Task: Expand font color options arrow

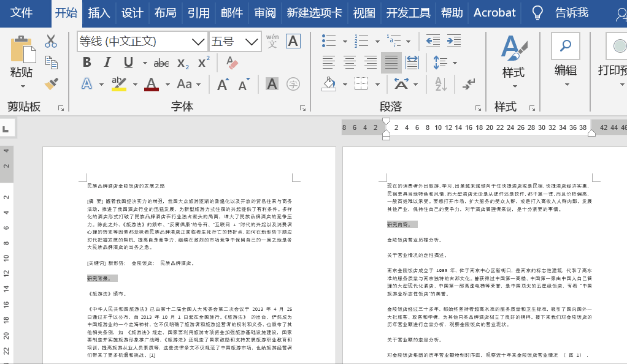Action: tap(167, 85)
